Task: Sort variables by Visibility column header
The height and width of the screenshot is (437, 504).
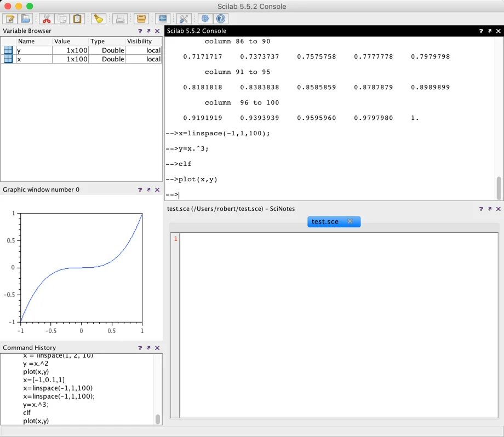Action: 144,41
